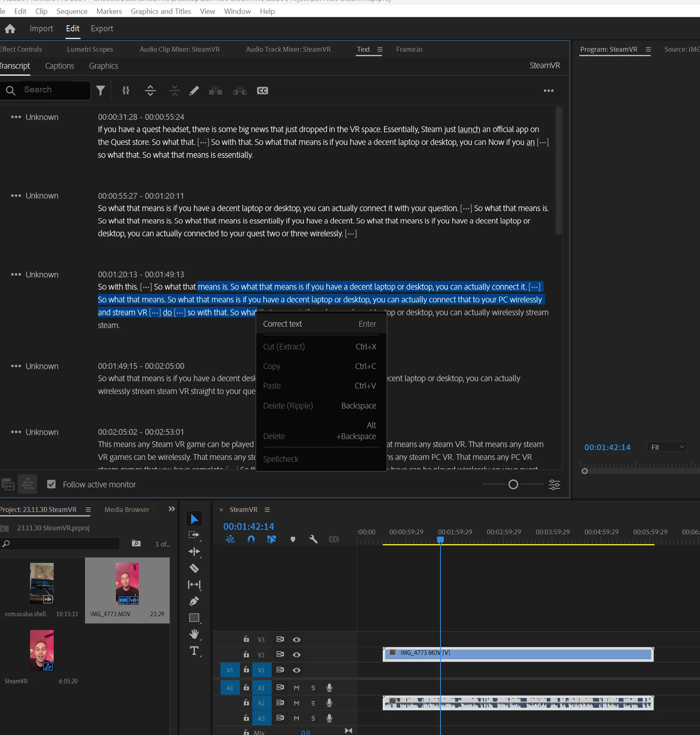Open Program: SteamVR panel menu
This screenshot has height=735, width=700.
tap(648, 49)
